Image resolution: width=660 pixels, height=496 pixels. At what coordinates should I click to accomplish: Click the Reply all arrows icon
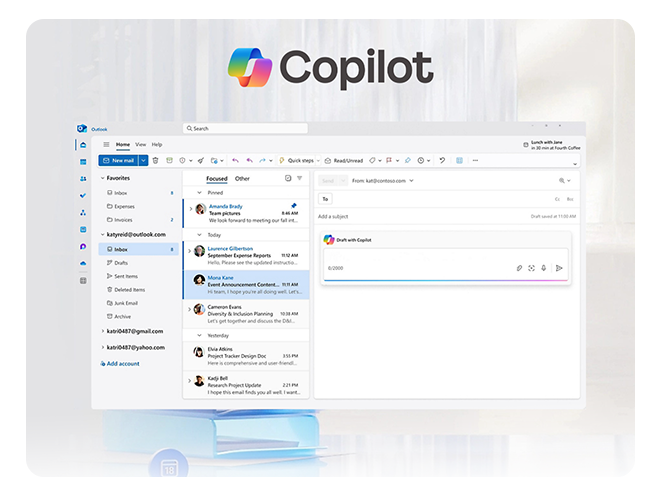pyautogui.click(x=250, y=160)
